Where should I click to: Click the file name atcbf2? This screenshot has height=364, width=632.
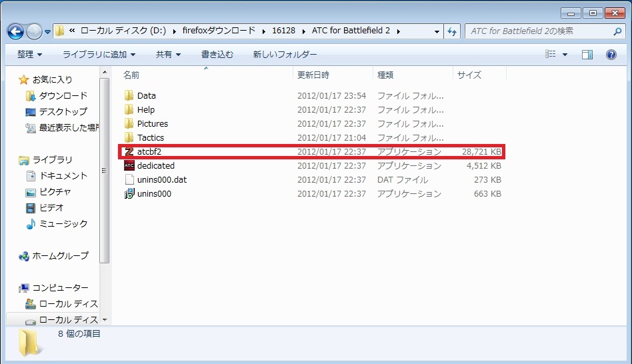(x=149, y=151)
